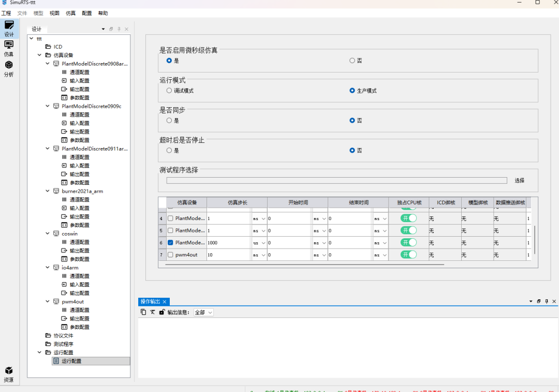Click the 协议文件 folder icon
The width and height of the screenshot is (559, 392).
[x=48, y=336]
